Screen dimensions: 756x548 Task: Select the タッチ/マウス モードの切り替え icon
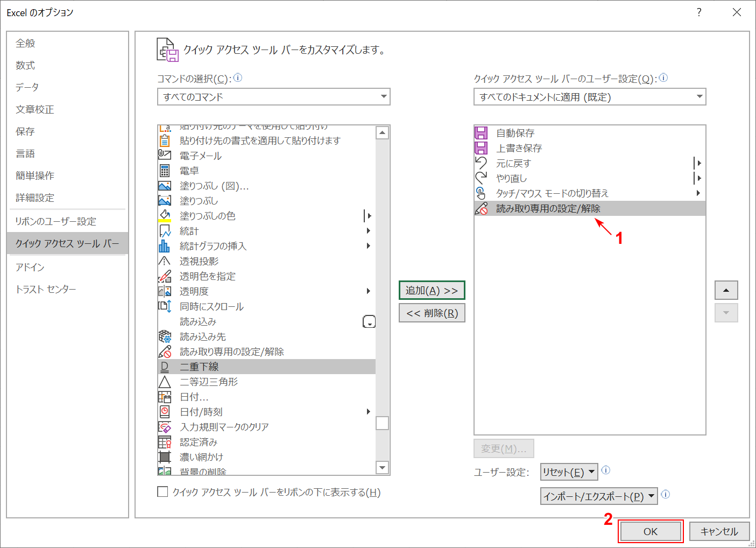pos(481,193)
